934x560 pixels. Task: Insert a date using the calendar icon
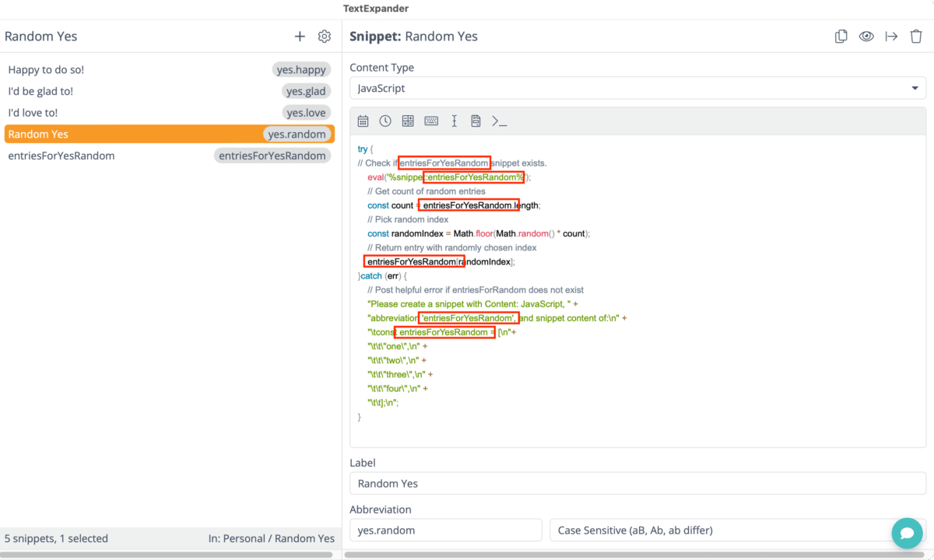pos(363,121)
